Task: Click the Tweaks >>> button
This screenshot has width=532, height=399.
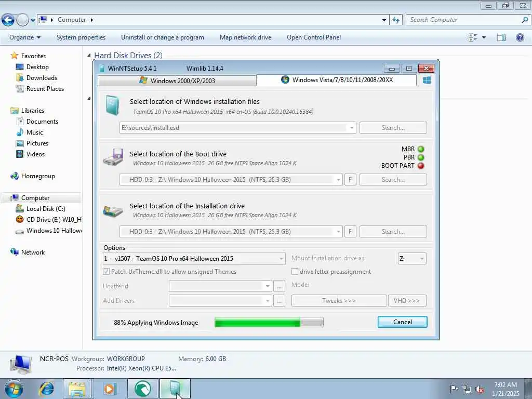Action: click(339, 301)
